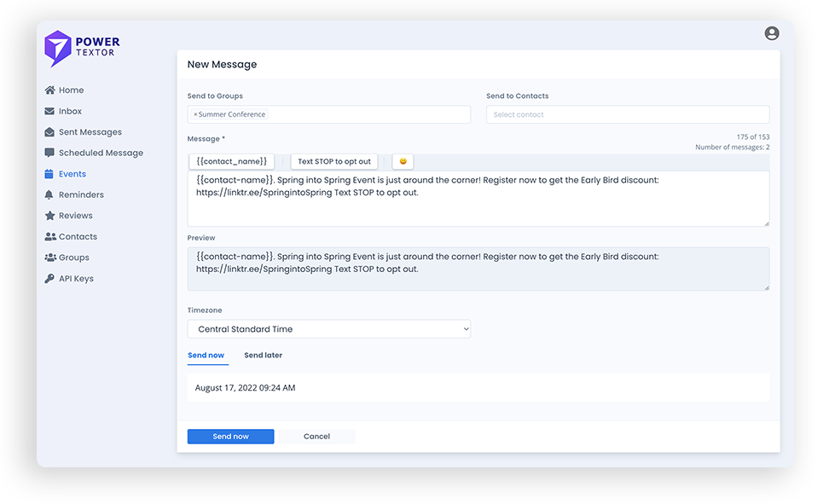Select the Scheduled Message icon
The height and width of the screenshot is (504, 817).
[50, 154]
